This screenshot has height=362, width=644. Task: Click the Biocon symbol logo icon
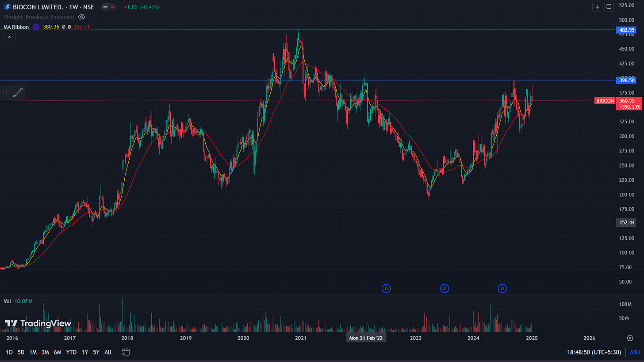pos(8,7)
